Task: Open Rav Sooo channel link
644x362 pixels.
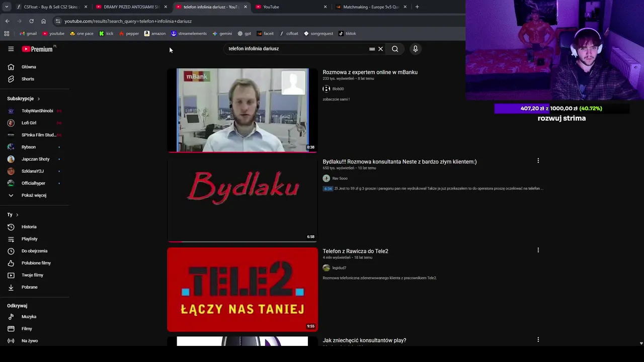Action: [340, 178]
